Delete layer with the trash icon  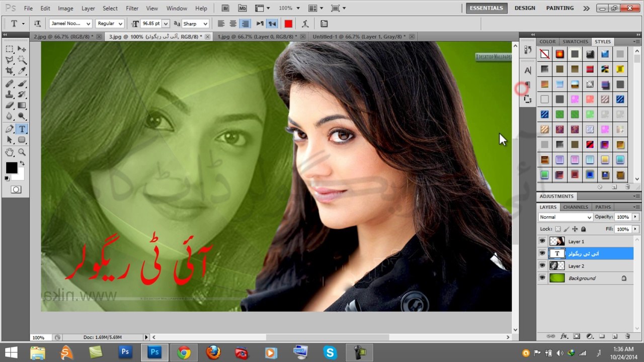627,336
